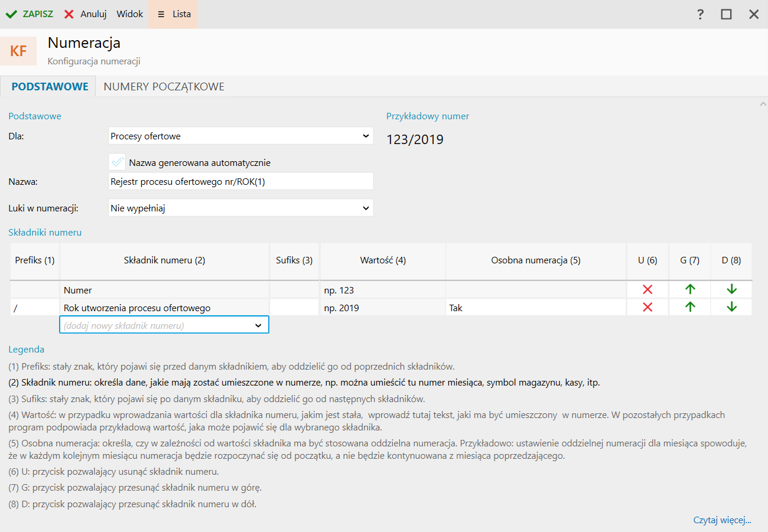This screenshot has width=768, height=532.
Task: Delete the Numer component with red X
Action: (647, 289)
